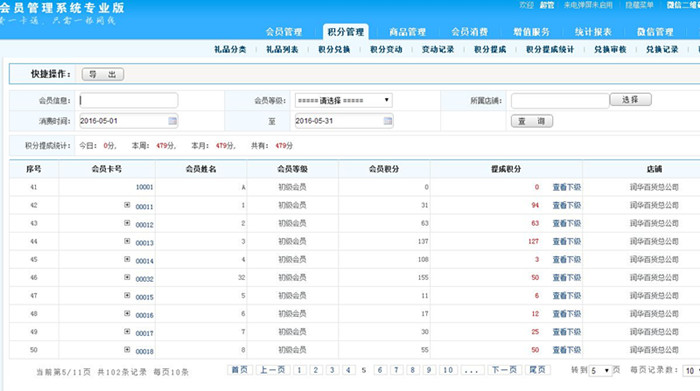
Task: Go to 首页 first page
Action: point(240,370)
